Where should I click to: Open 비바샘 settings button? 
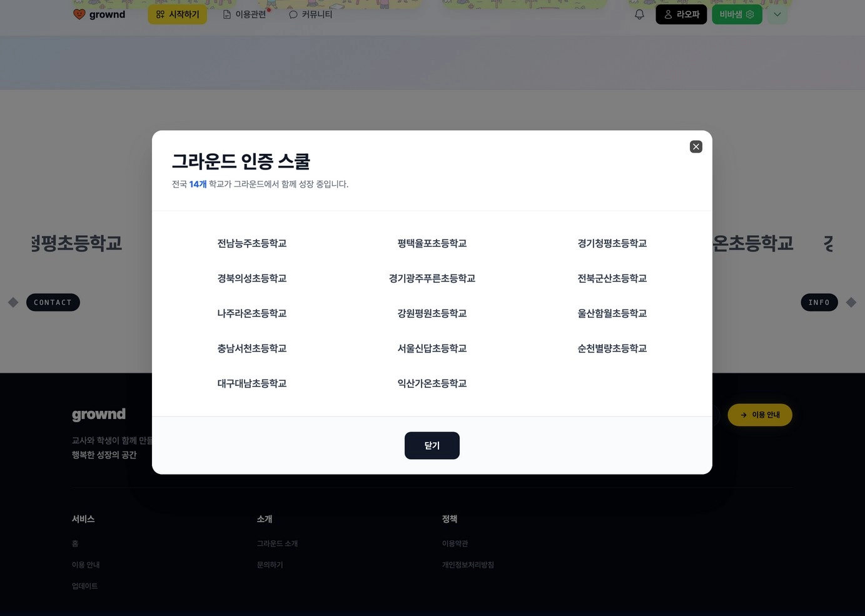(x=737, y=14)
